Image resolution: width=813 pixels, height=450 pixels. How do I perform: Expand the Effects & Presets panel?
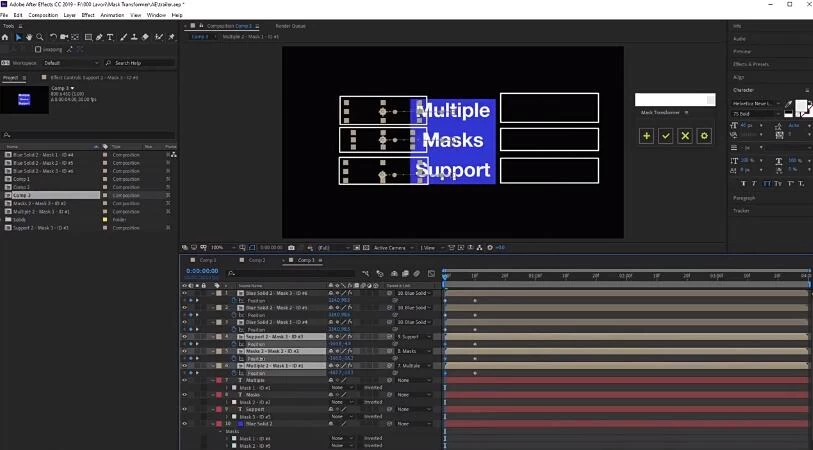(x=750, y=64)
